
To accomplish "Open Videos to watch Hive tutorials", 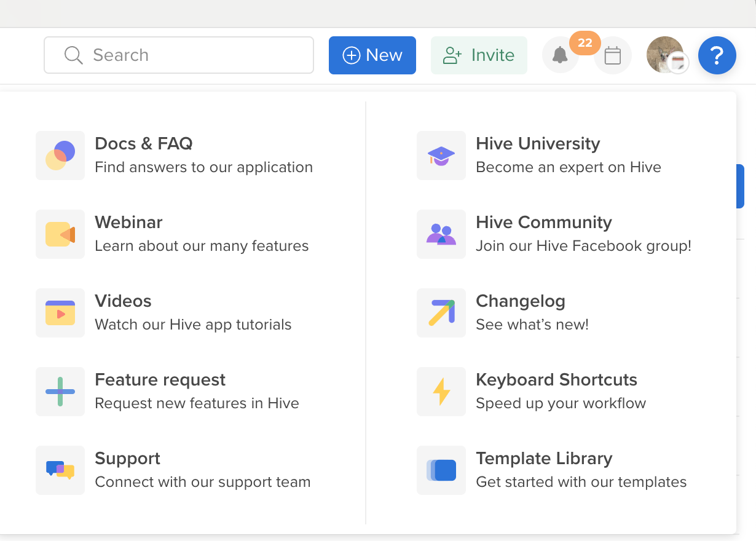I will (123, 301).
